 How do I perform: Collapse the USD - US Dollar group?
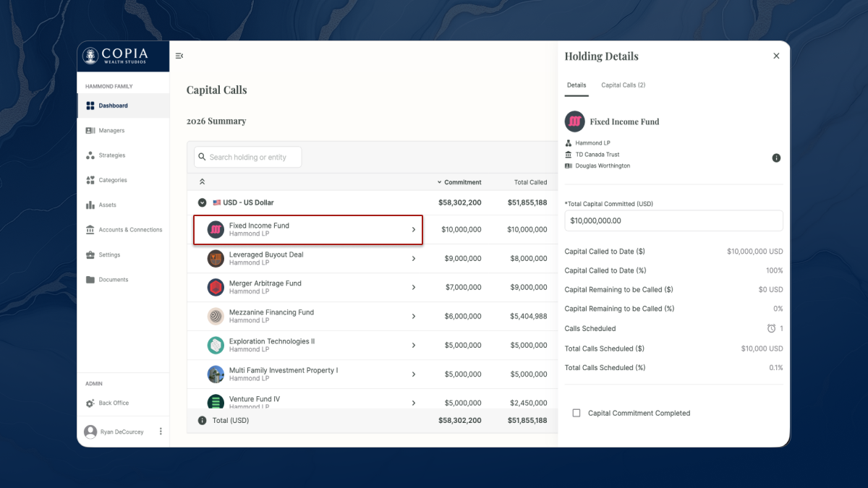(x=202, y=202)
